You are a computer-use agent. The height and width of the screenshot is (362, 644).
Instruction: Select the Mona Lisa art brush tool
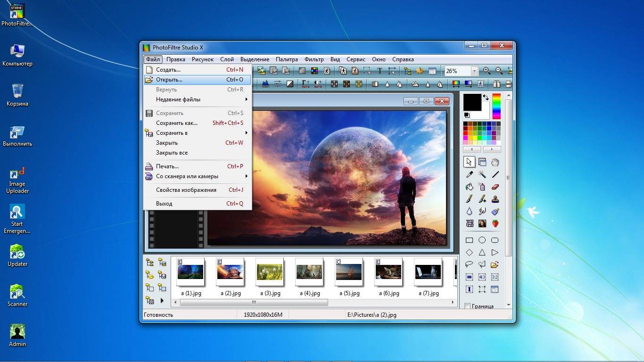pyautogui.click(x=482, y=223)
